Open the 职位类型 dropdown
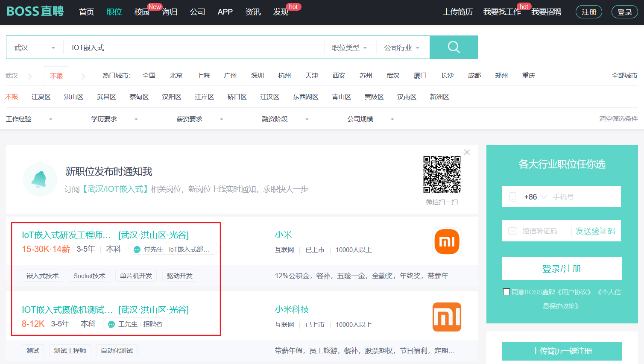 (349, 47)
